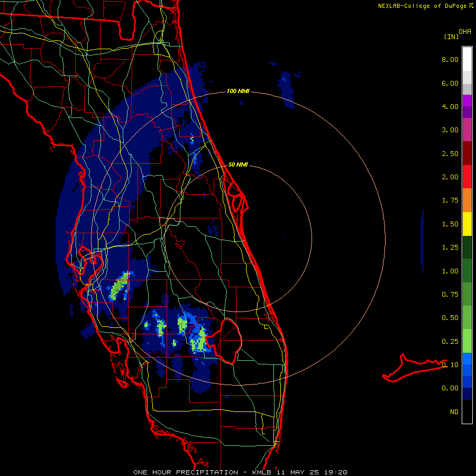Image resolution: width=476 pixels, height=476 pixels.
Task: Select the orange swatch beside 1.75
Action: click(x=467, y=200)
